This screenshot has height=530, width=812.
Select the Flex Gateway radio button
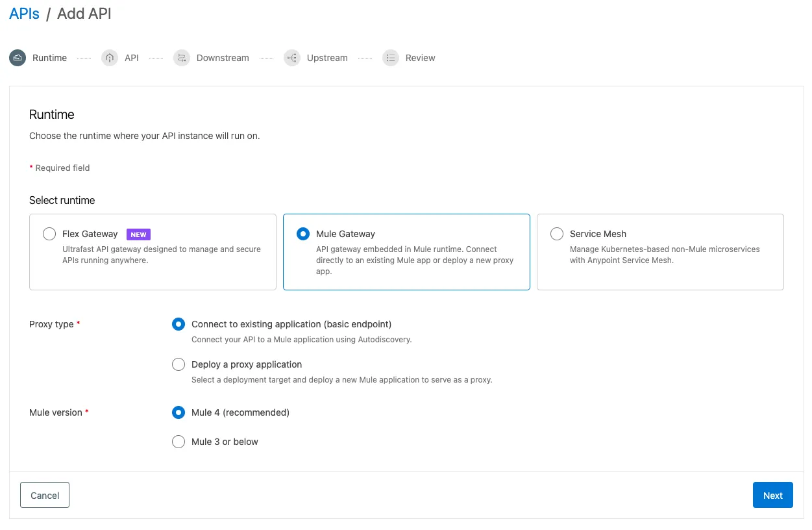49,234
